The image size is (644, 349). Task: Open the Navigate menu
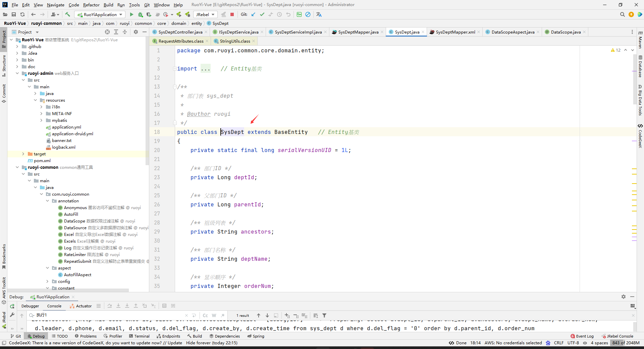[56, 5]
